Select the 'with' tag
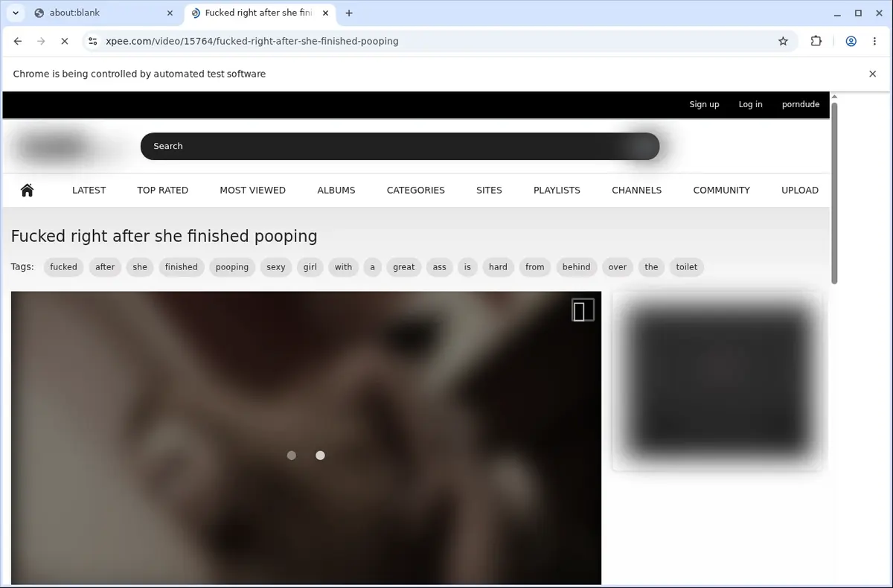This screenshot has height=588, width=893. coord(343,266)
